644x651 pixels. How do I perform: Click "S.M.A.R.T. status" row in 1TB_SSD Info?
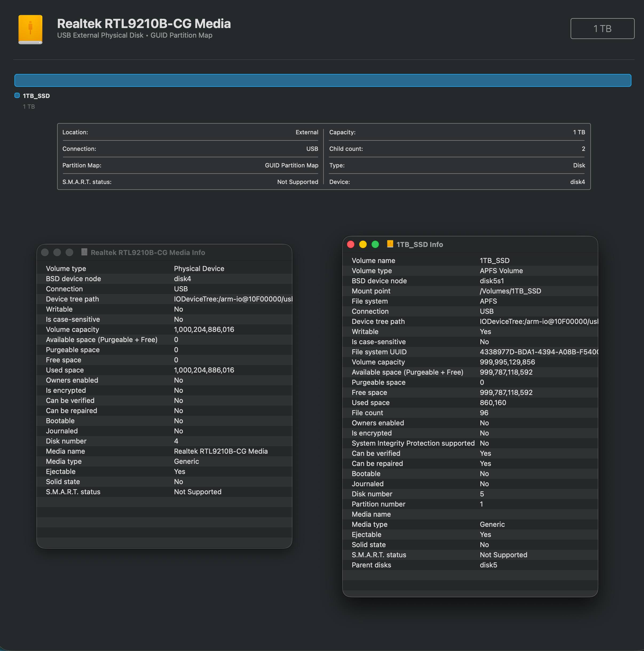tap(470, 555)
